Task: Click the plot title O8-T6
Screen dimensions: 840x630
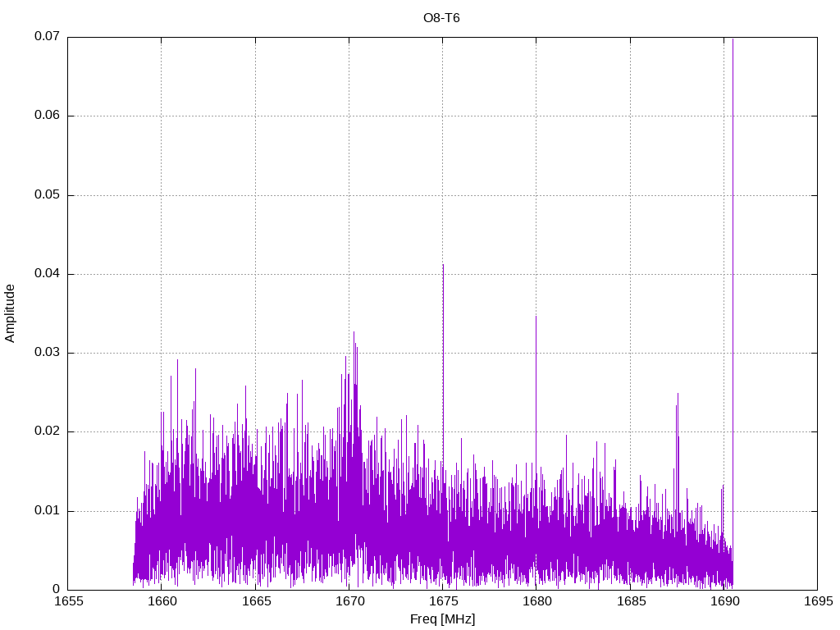Action: 441,18
